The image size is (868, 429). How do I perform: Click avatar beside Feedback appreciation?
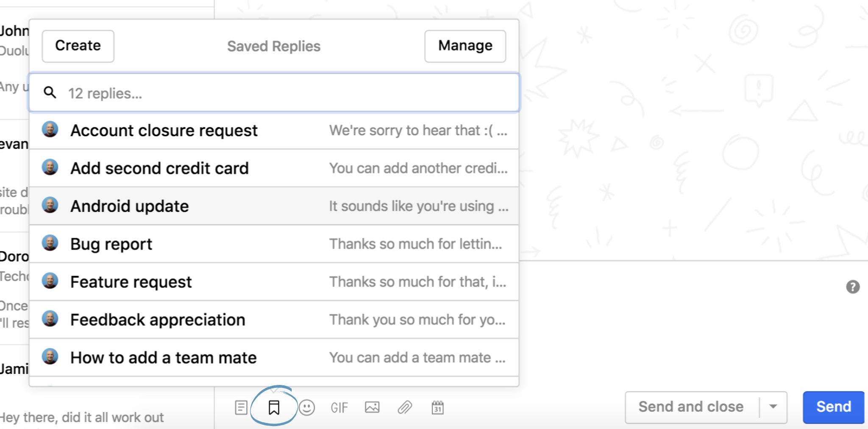tap(50, 318)
